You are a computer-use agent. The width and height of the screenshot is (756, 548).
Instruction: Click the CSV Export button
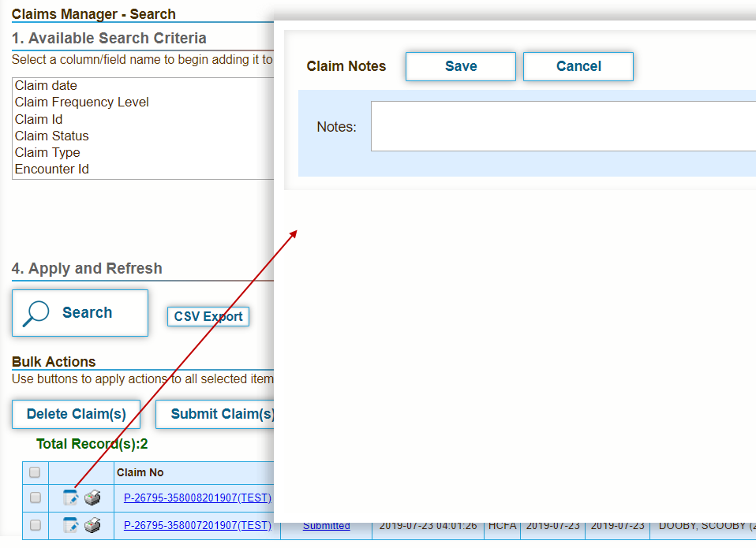208,316
